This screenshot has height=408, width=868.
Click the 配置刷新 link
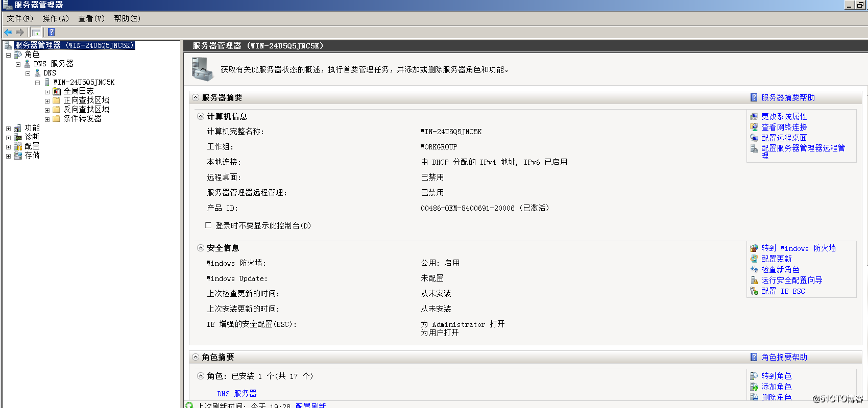click(311, 405)
